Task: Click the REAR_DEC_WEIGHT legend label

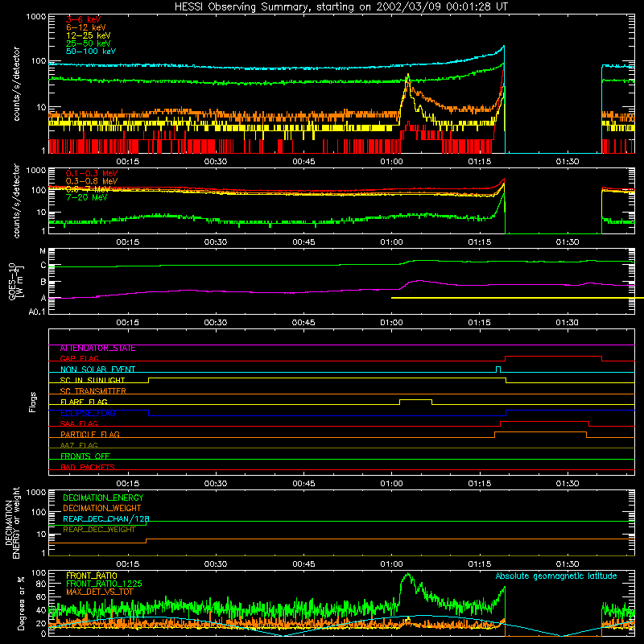Action: pos(99,530)
